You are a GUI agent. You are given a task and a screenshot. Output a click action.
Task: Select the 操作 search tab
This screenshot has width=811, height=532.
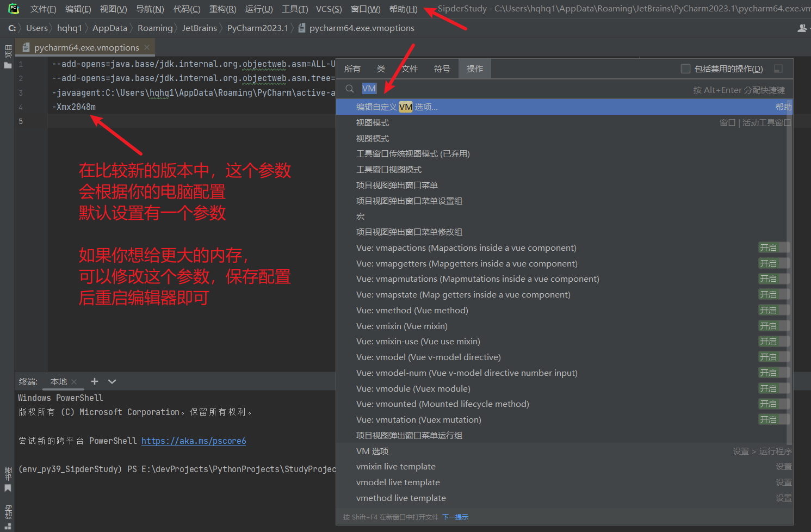click(474, 69)
